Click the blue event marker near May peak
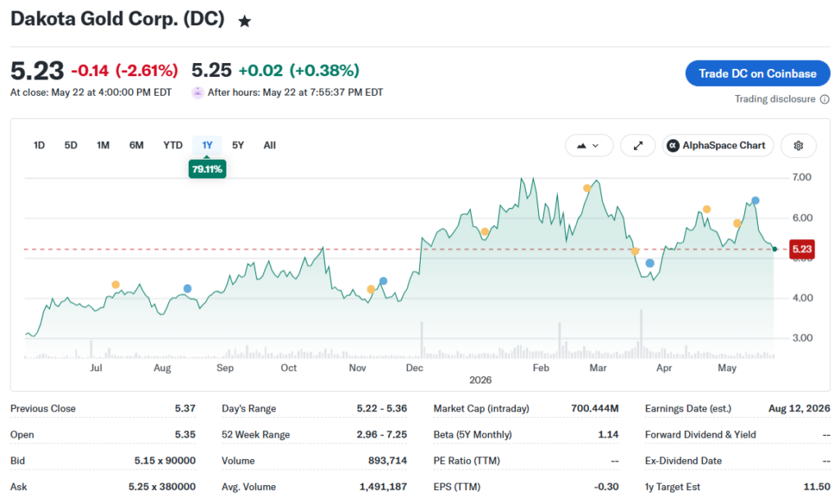Image resolution: width=840 pixels, height=504 pixels. point(756,201)
